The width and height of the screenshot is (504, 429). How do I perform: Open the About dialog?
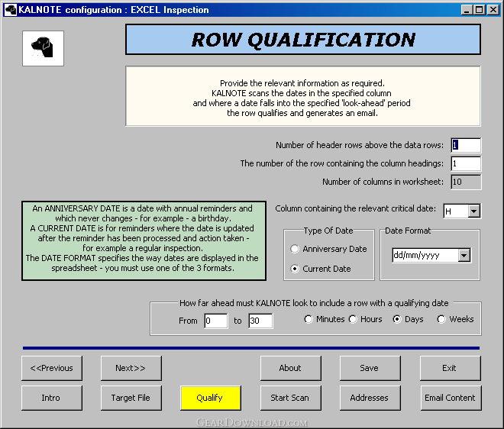click(291, 368)
